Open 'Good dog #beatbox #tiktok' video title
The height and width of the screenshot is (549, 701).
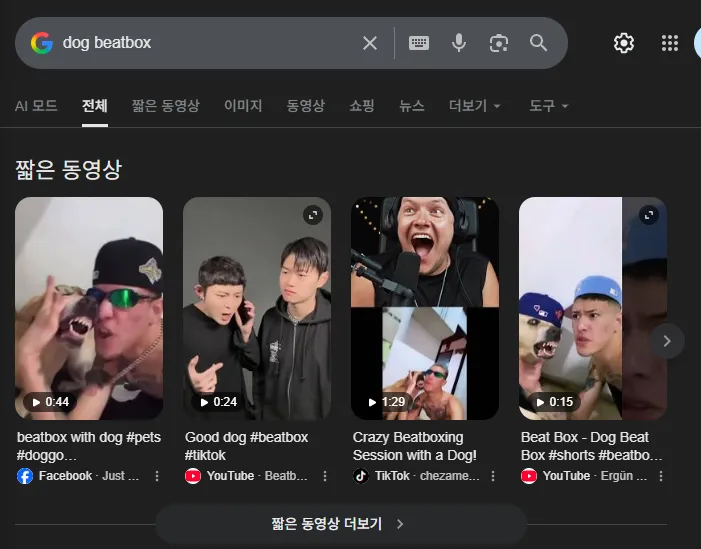click(x=247, y=446)
